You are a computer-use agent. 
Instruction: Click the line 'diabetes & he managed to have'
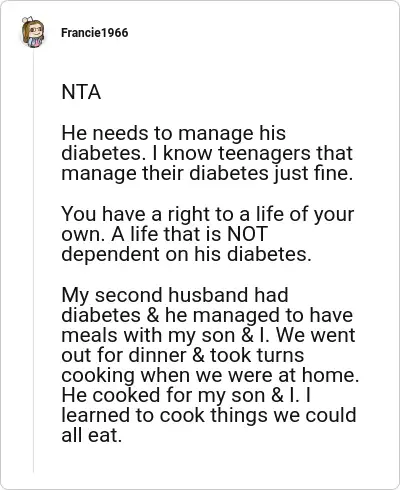tap(207, 315)
